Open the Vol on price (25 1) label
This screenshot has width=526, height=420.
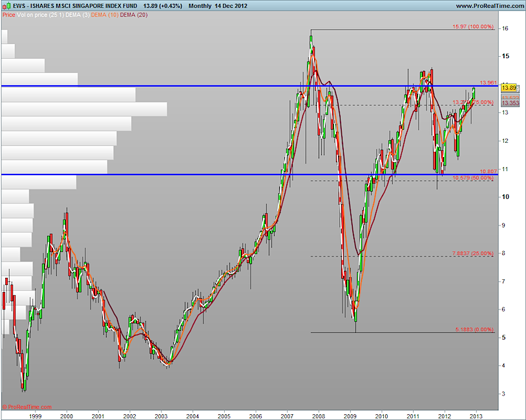click(x=40, y=15)
